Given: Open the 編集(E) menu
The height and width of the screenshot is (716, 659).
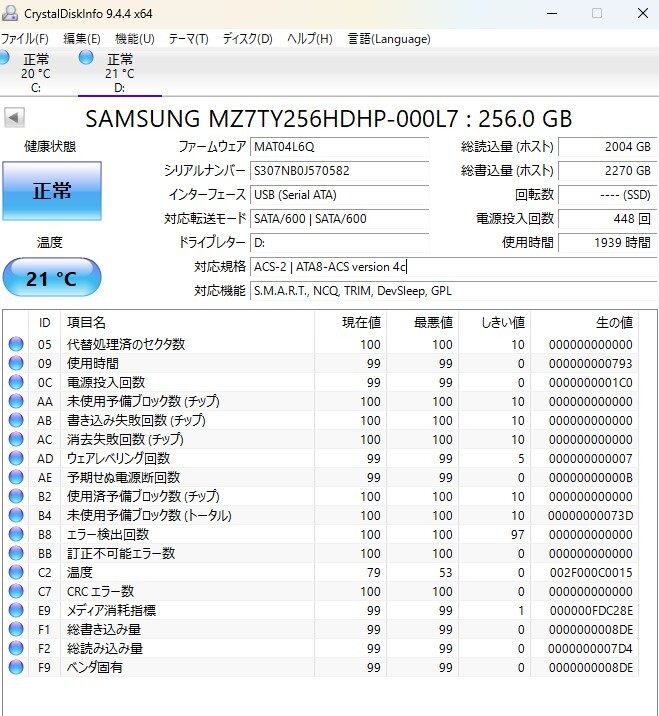Looking at the screenshot, I should tap(82, 39).
